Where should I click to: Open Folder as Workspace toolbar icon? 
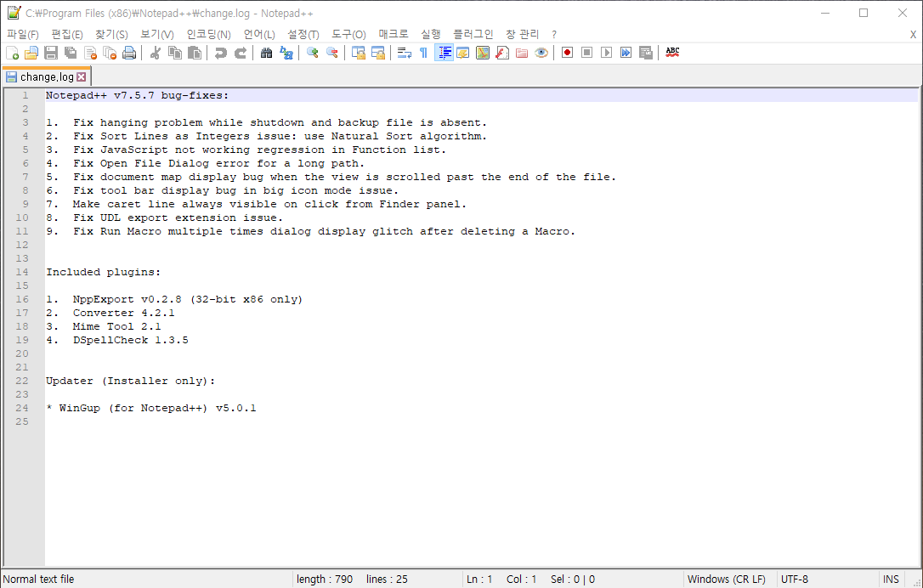coord(522,53)
